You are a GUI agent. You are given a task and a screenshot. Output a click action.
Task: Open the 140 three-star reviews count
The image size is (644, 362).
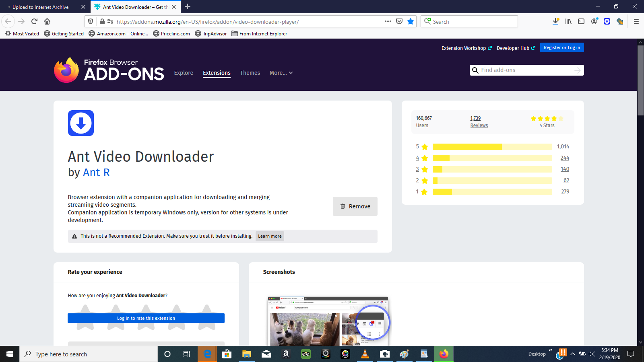pos(565,169)
